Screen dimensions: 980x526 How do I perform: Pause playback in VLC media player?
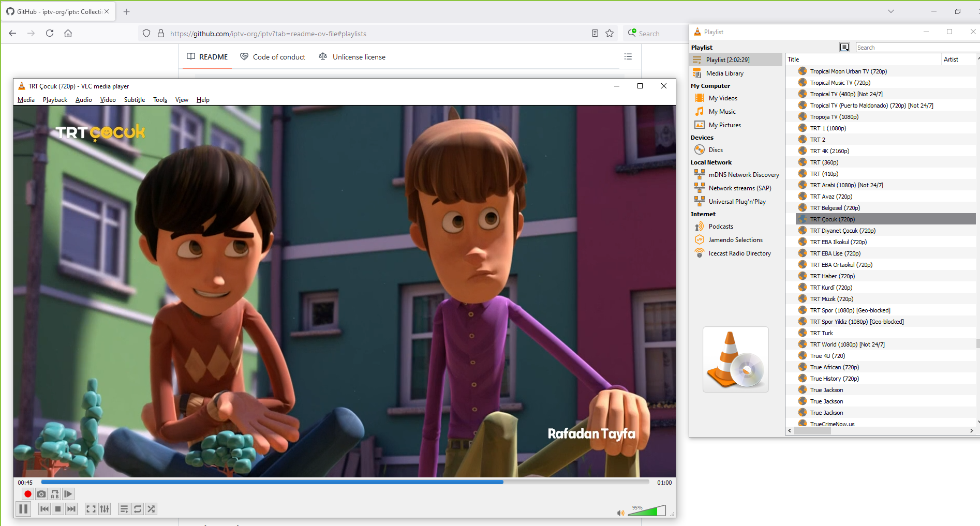pos(23,509)
